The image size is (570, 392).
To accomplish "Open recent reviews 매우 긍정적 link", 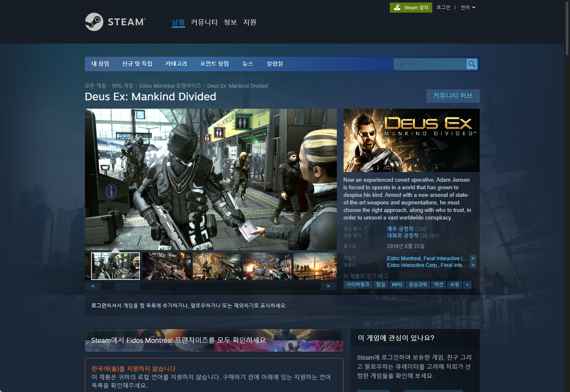I will tap(400, 229).
